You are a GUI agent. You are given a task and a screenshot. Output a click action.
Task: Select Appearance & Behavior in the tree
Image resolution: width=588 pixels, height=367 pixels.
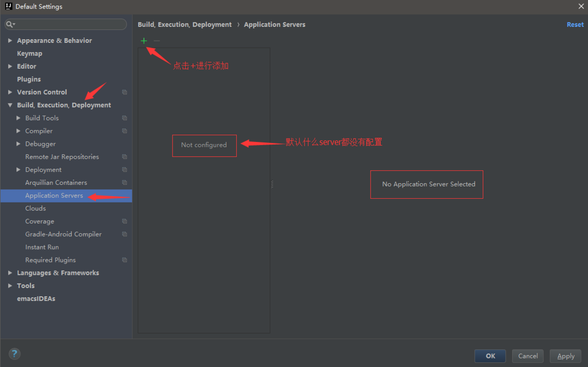click(x=55, y=41)
